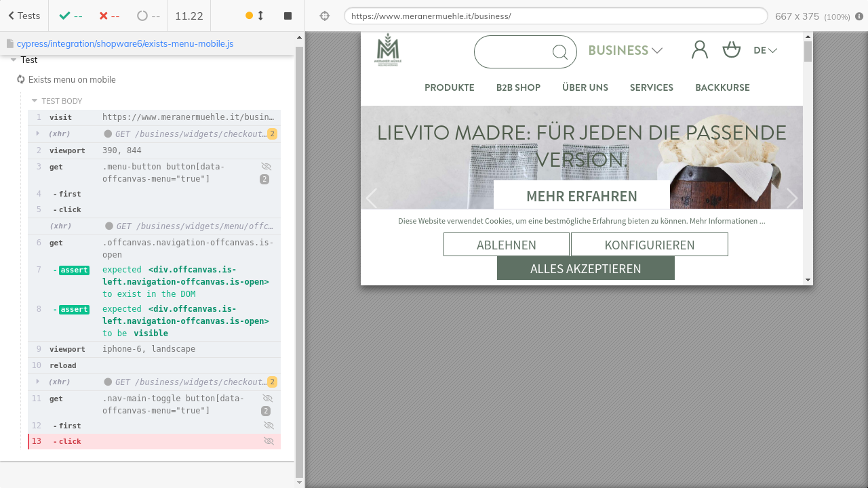Screen dimensions: 868x488
Task: Click the URL address field
Action: pos(555,16)
